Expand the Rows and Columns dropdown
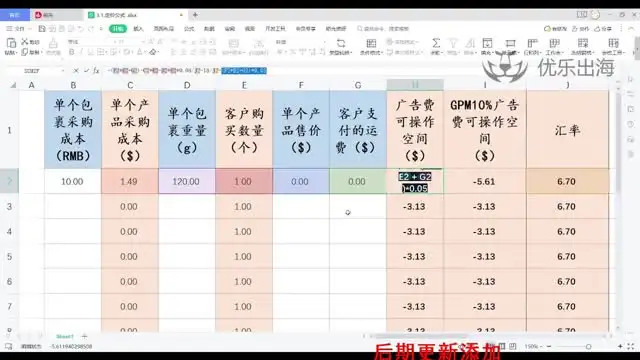The width and height of the screenshot is (640, 360). point(532,52)
